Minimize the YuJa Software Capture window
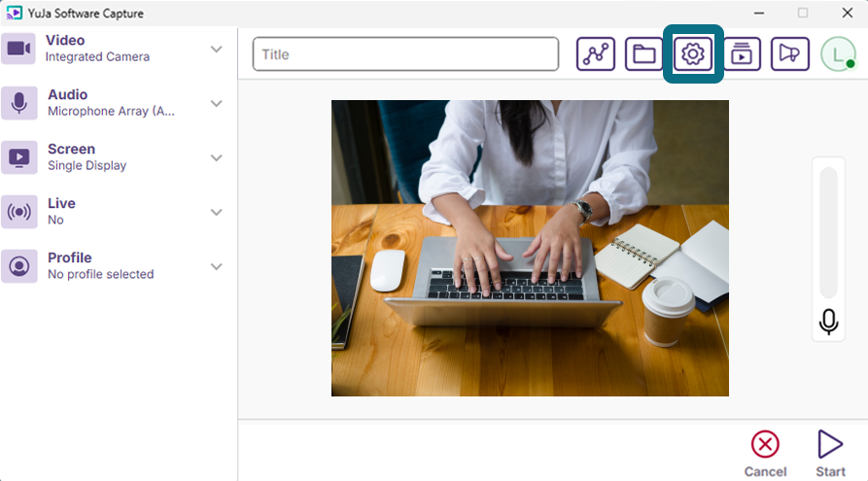The image size is (868, 481). (x=759, y=13)
